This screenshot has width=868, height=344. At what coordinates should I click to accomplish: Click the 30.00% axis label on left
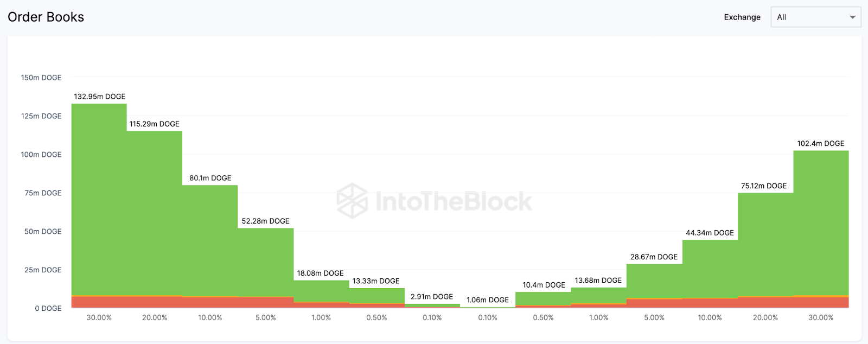[x=99, y=317]
